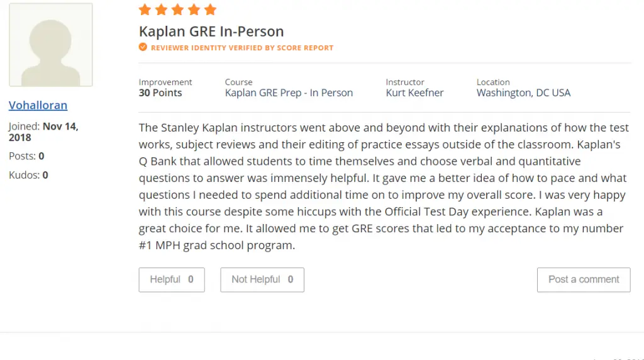The width and height of the screenshot is (644, 360).
Task: Click the Kaplan GRE Prep - In Person course
Action: [x=289, y=93]
